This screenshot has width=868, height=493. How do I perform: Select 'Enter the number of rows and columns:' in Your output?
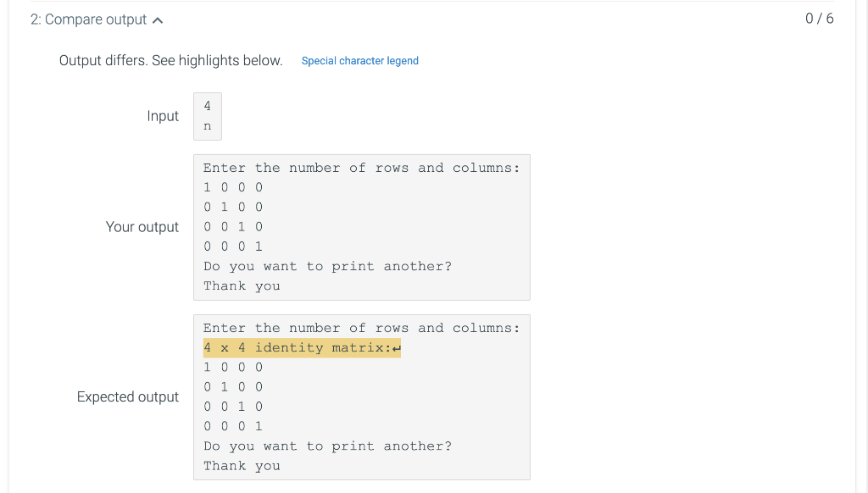tap(361, 168)
